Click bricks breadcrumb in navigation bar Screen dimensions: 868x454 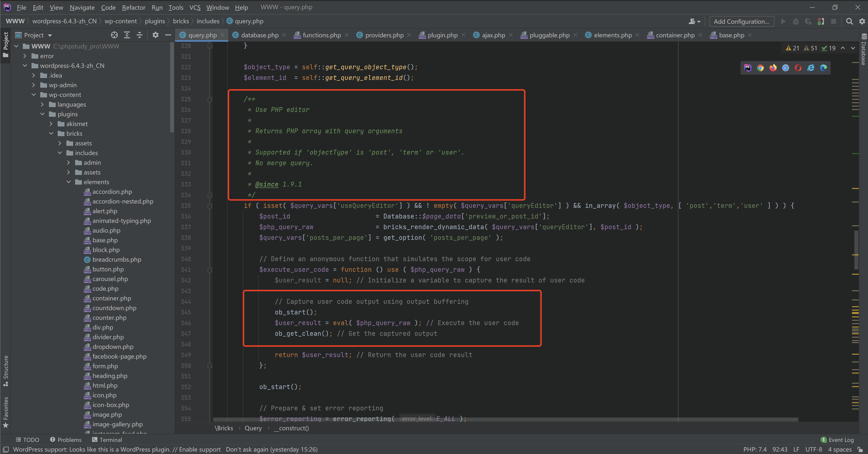(x=181, y=21)
